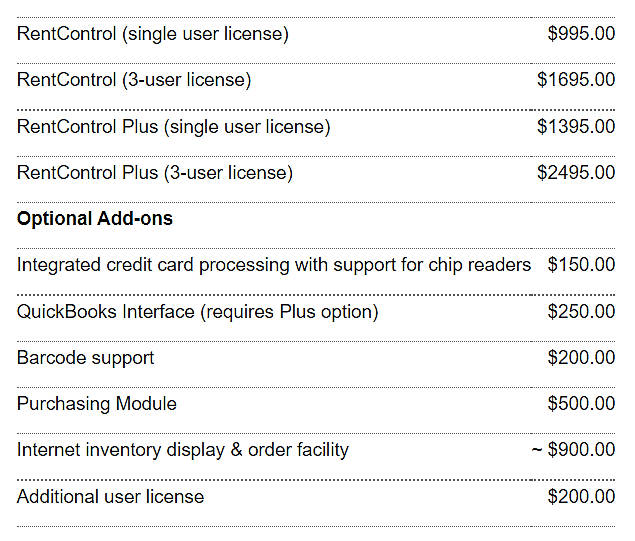Select RentControl Plus (3-user license) label

coord(155,173)
